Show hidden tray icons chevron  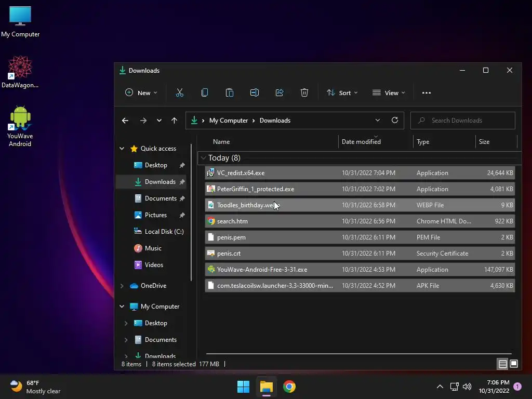[x=440, y=387]
